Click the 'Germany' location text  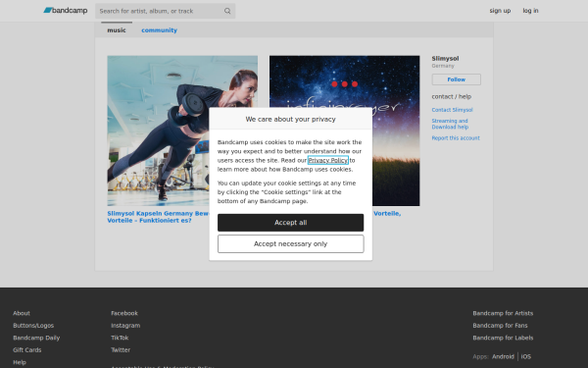(x=443, y=66)
